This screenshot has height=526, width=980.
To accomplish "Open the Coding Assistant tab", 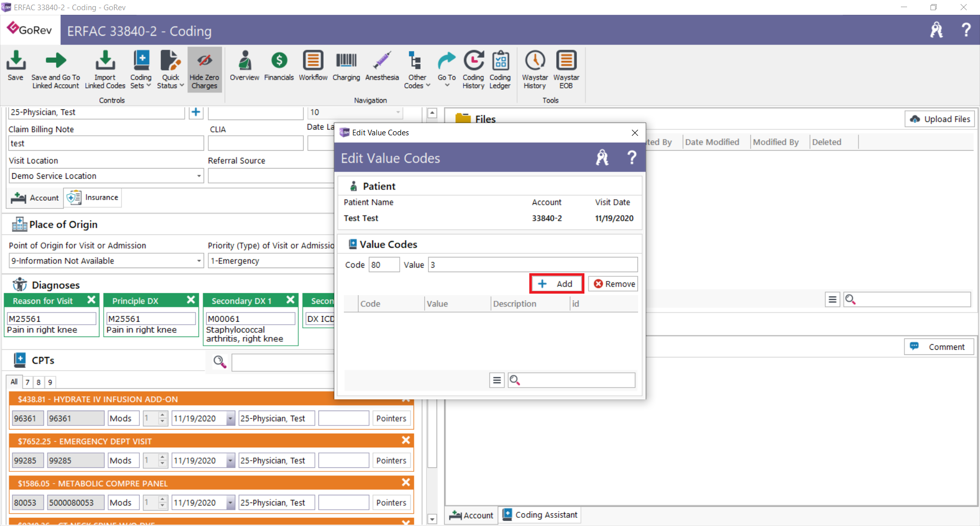I will click(540, 515).
